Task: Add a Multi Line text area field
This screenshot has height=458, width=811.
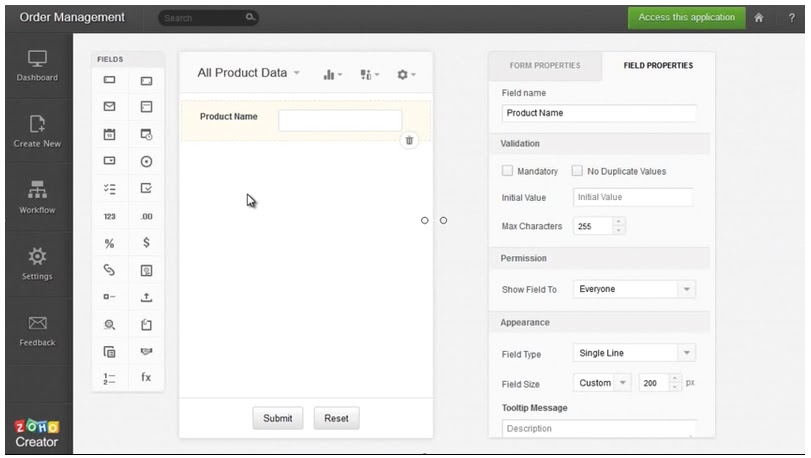Action: point(146,81)
